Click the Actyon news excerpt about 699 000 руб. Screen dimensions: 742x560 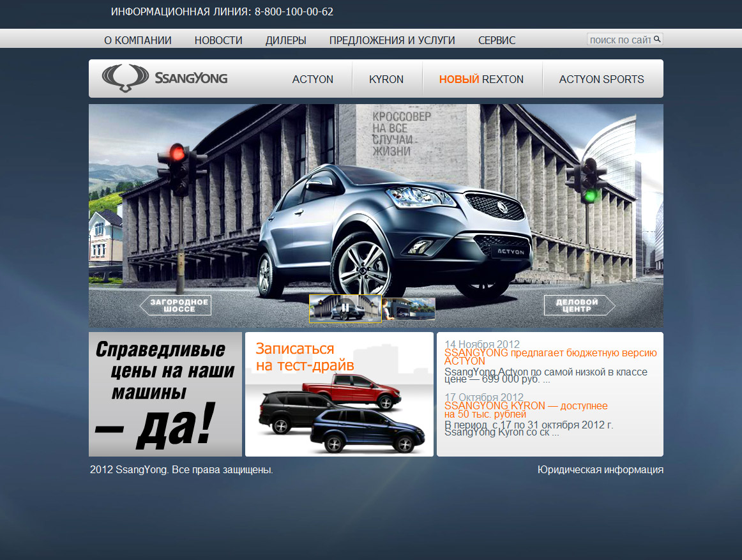tap(545, 375)
